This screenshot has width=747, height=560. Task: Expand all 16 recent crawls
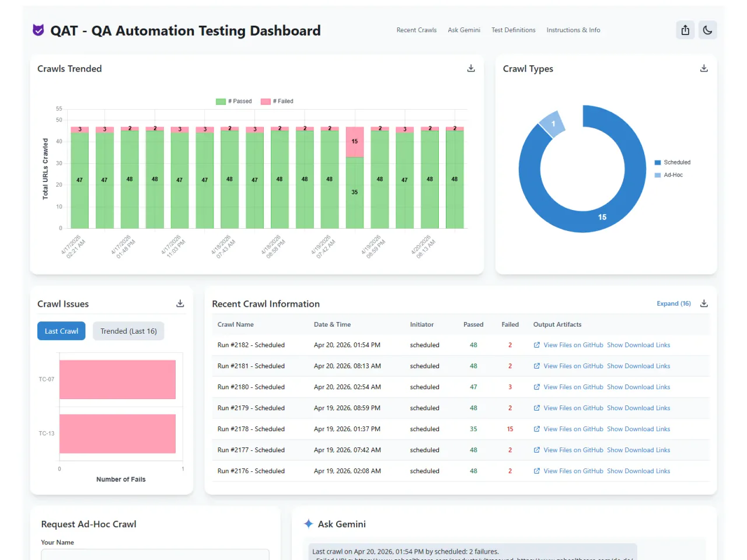(x=673, y=303)
